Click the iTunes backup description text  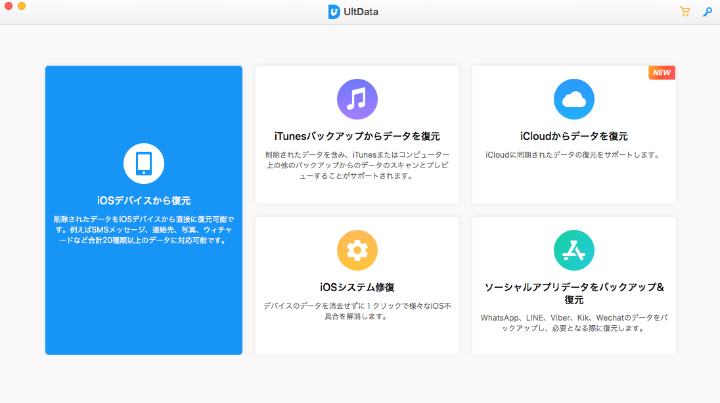pos(357,165)
